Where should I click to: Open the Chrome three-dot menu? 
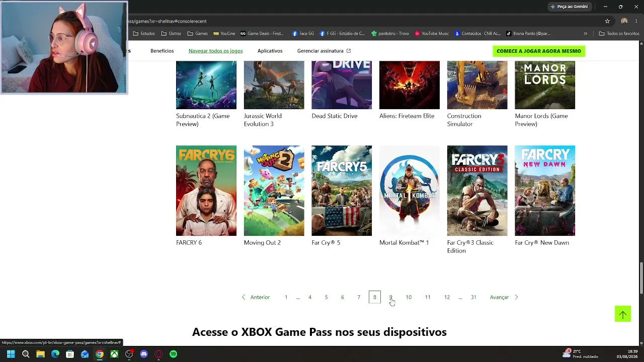point(637,21)
